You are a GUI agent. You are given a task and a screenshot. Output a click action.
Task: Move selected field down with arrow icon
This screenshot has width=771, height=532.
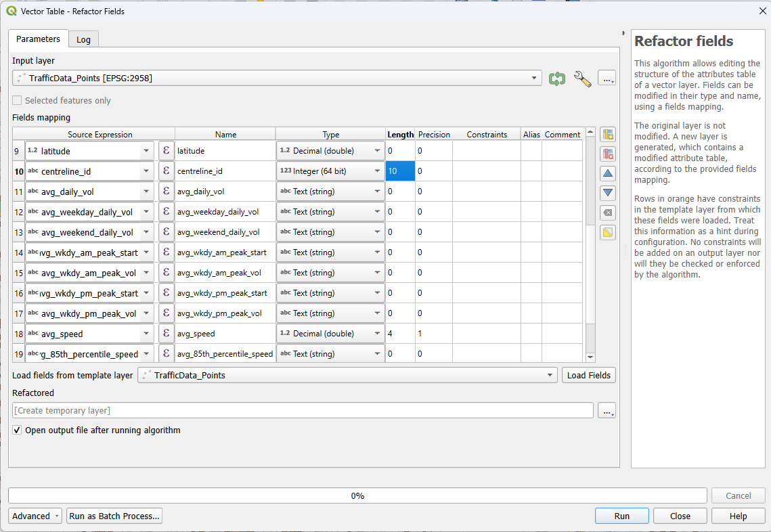(608, 194)
